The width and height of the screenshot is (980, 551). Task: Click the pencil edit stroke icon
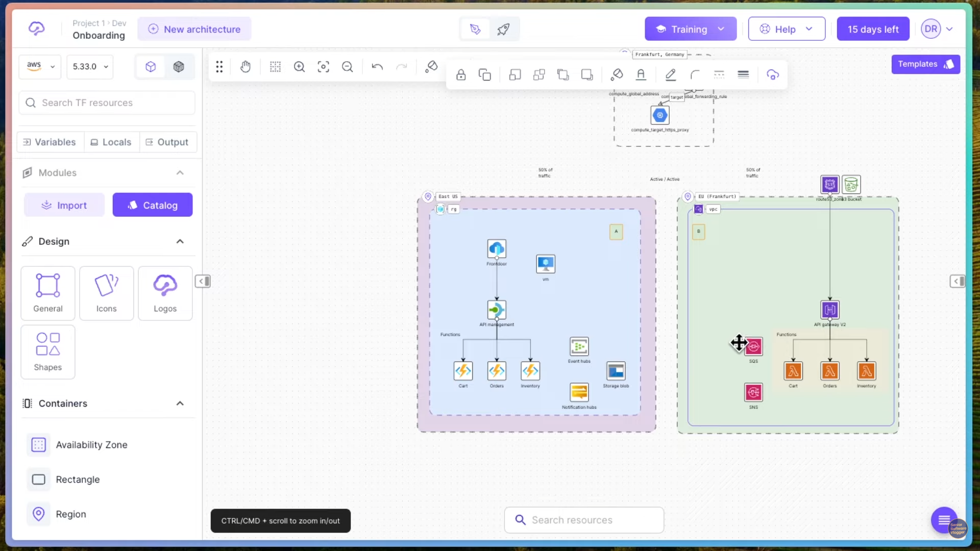671,75
